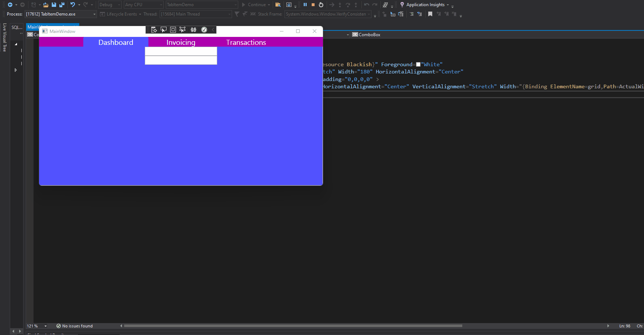644x335 pixels.
Task: Click the horizontal editor scrollbar thumb
Action: (x=293, y=326)
